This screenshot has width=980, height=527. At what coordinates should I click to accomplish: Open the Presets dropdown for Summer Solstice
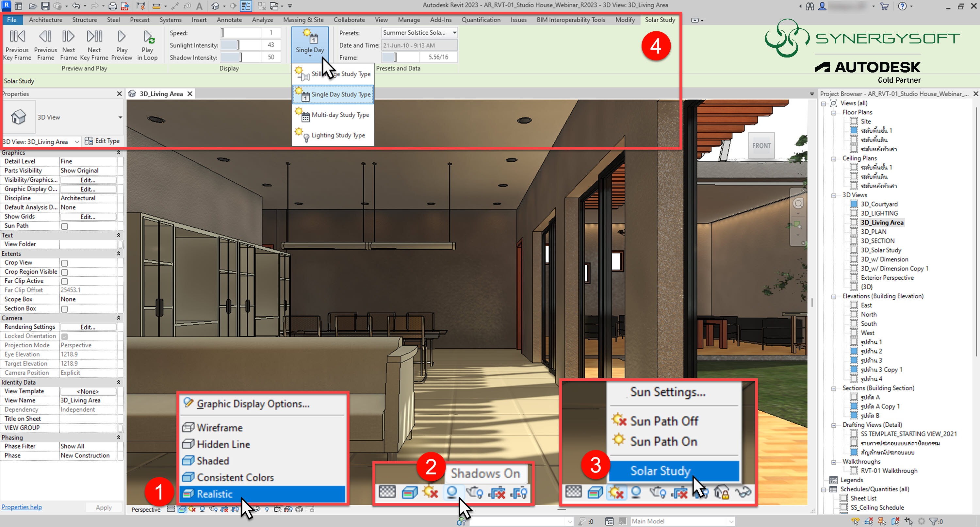click(x=454, y=33)
